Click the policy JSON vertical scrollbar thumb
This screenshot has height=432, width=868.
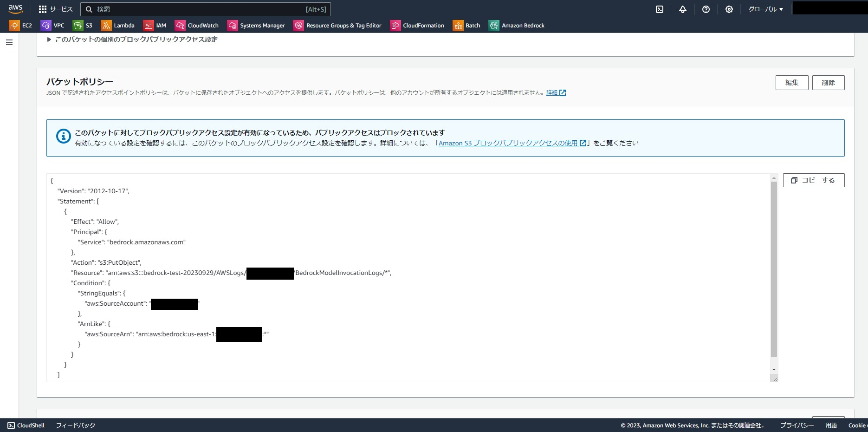click(x=774, y=269)
